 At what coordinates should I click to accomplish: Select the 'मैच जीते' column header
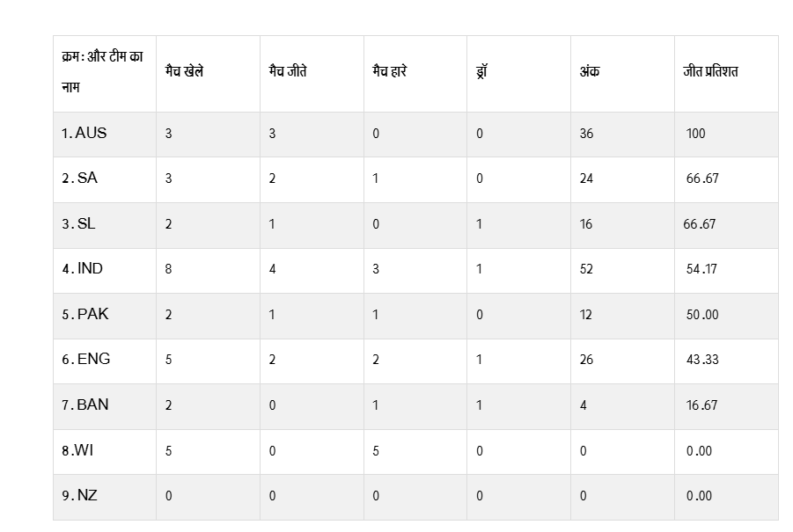click(288, 71)
